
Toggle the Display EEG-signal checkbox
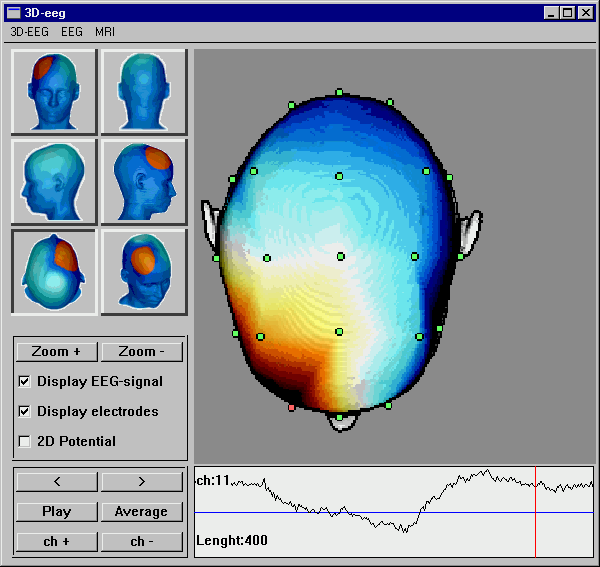[25, 381]
